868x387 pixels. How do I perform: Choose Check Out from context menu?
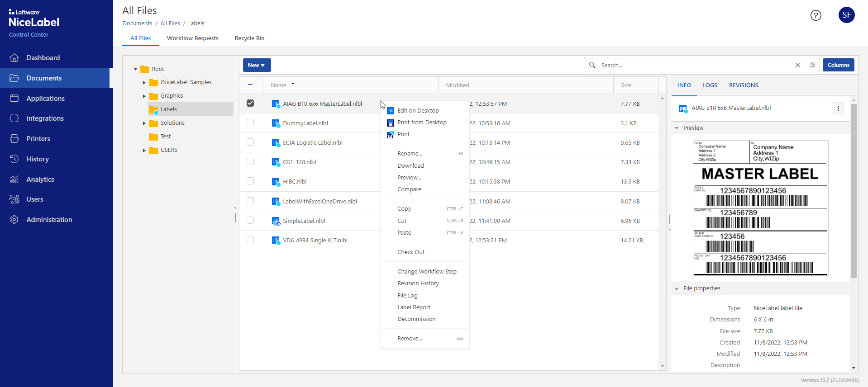click(x=411, y=252)
